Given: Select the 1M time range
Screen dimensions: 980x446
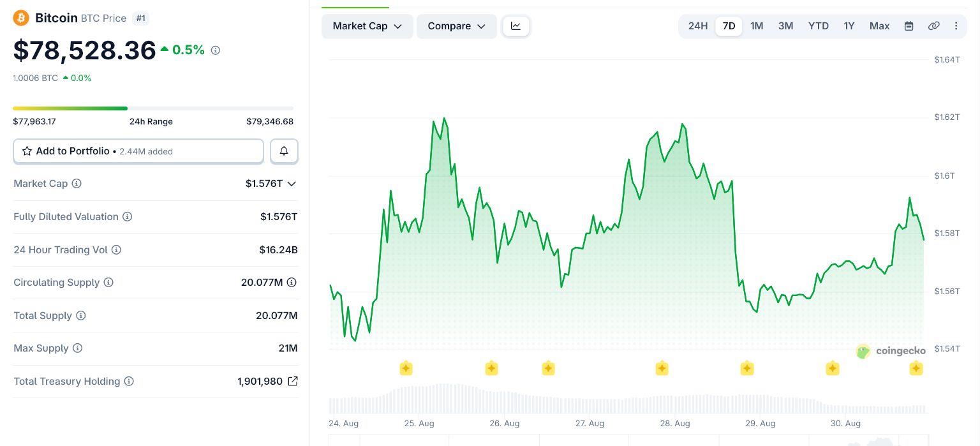Looking at the screenshot, I should (x=757, y=26).
